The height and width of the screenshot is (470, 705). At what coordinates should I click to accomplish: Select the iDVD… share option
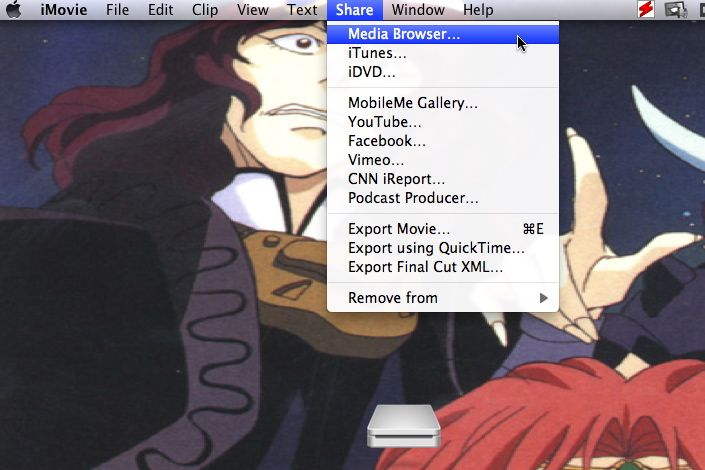point(443,72)
